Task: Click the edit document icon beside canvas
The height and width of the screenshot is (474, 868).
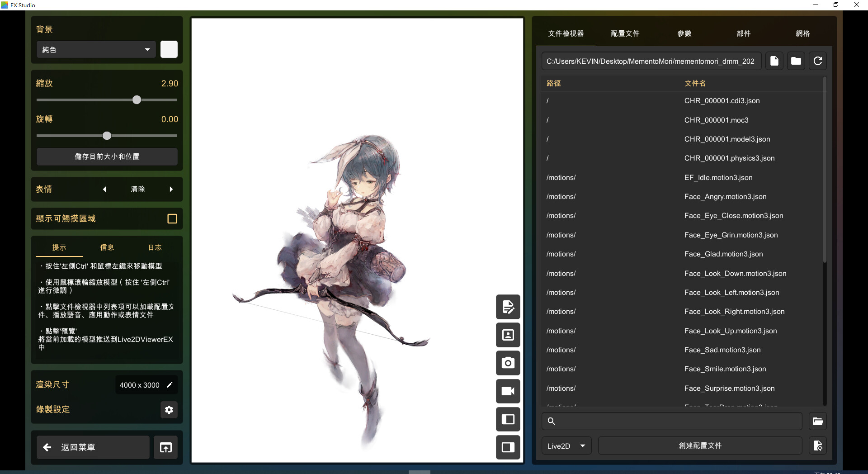Action: pyautogui.click(x=508, y=307)
